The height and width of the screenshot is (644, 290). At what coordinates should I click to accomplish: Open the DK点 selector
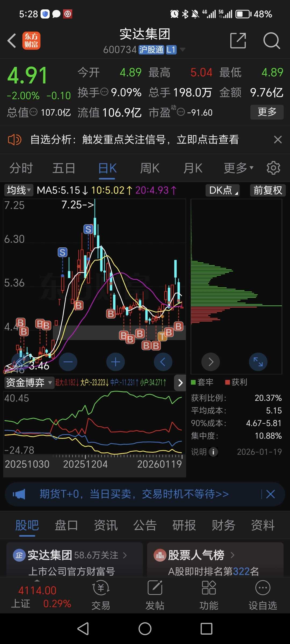tap(223, 190)
